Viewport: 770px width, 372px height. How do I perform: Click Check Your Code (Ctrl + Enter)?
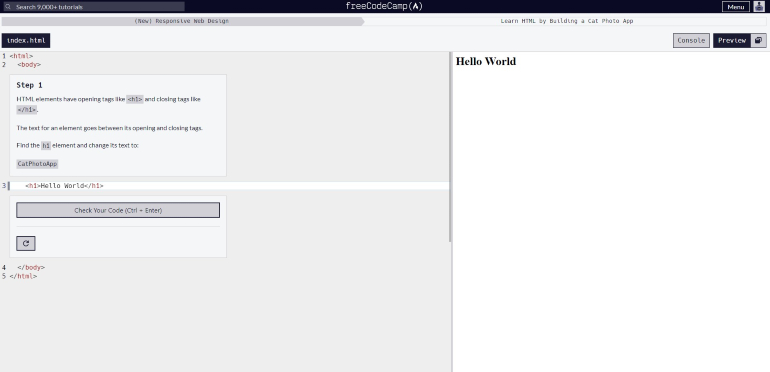(118, 210)
